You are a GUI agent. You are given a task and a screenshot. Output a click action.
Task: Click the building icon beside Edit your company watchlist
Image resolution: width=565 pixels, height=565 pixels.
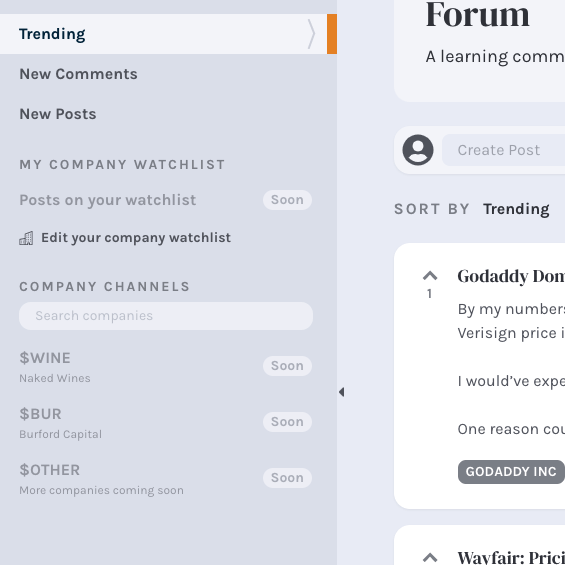tap(26, 238)
